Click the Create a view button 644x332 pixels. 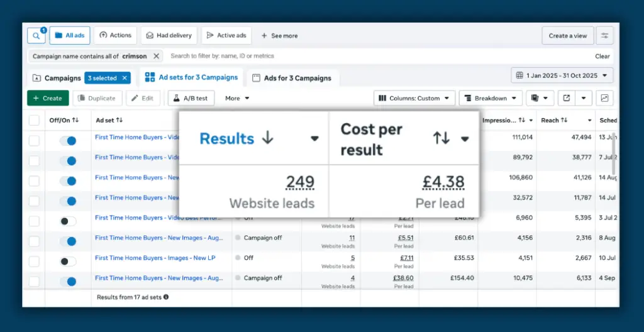pyautogui.click(x=568, y=36)
